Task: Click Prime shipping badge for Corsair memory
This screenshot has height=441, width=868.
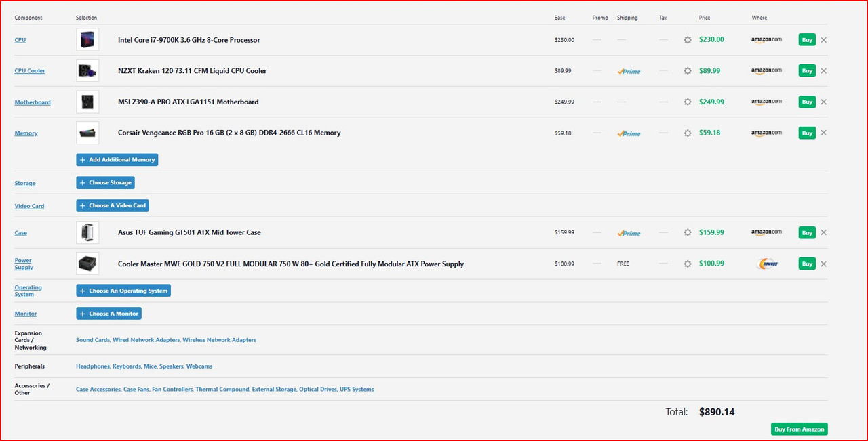Action: click(x=629, y=133)
